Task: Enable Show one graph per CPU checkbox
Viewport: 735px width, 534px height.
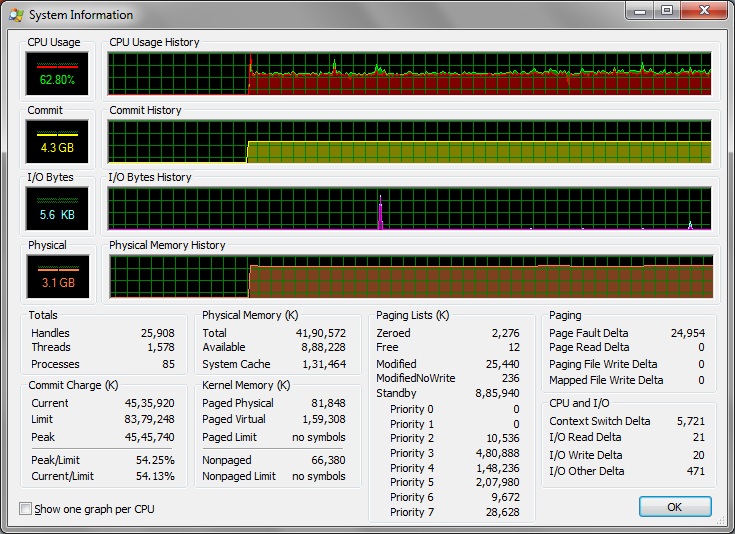Action: click(25, 509)
